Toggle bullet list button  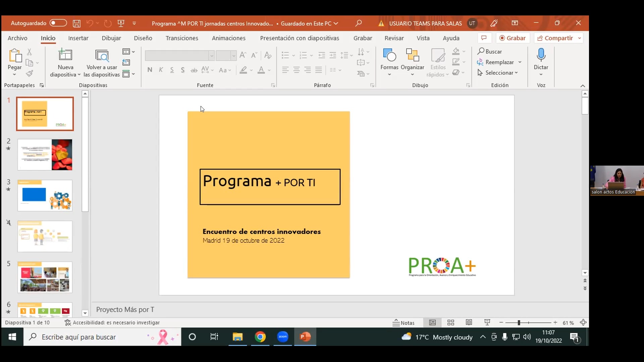[285, 55]
